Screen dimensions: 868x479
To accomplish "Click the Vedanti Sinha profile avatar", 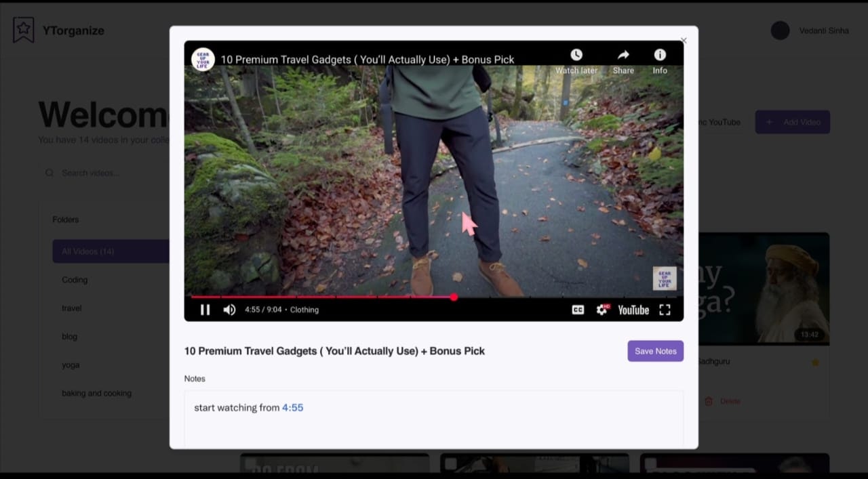I will point(780,30).
